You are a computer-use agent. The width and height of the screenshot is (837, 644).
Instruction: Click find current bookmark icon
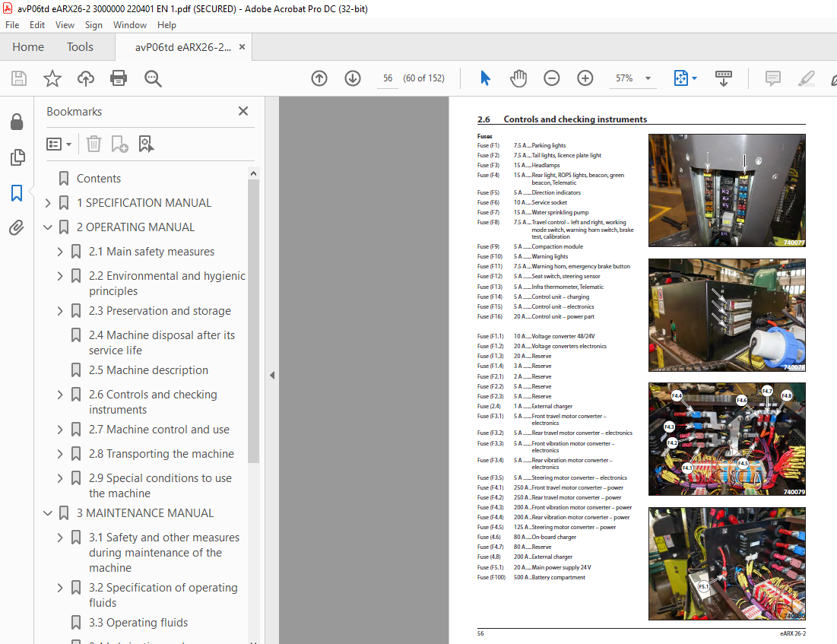[x=146, y=144]
